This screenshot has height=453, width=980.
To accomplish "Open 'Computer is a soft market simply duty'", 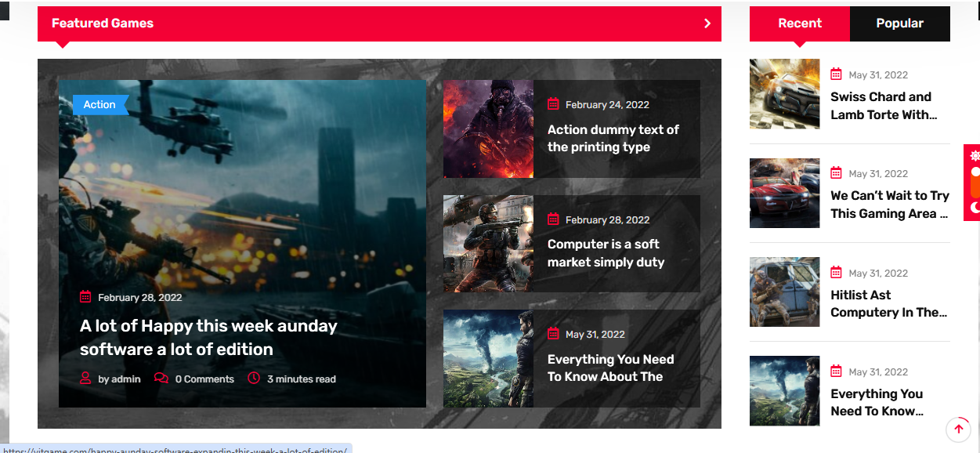I will (x=606, y=253).
